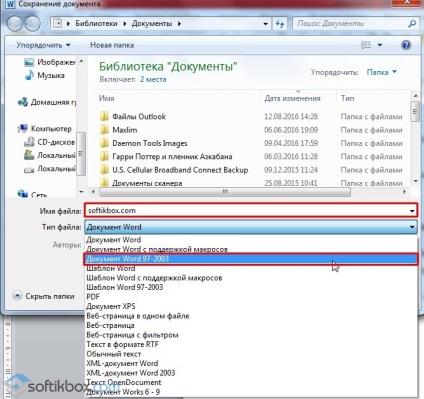Click the Daemon Tools Images folder icon
424x399 pixels.
pos(104,143)
